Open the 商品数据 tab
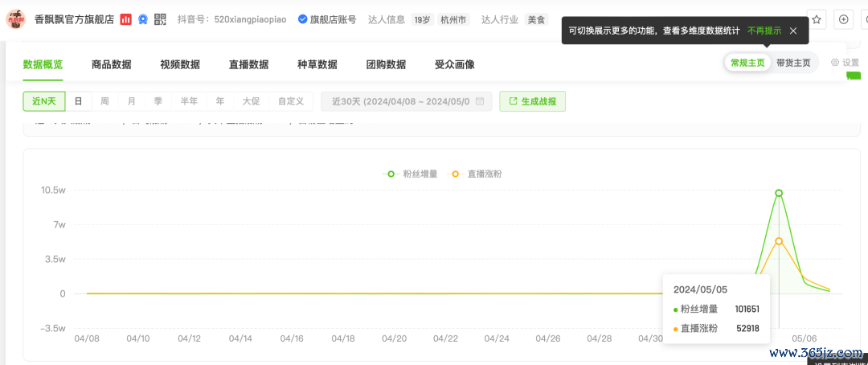 (x=111, y=65)
